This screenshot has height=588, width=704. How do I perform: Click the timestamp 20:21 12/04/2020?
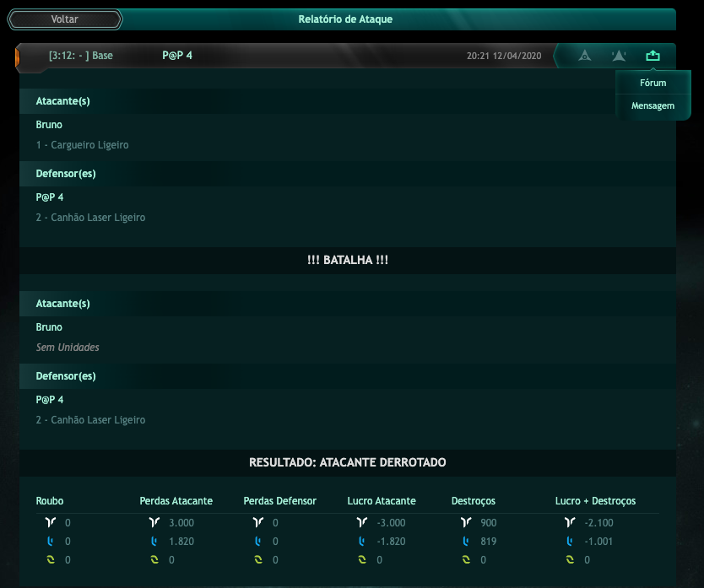click(504, 56)
